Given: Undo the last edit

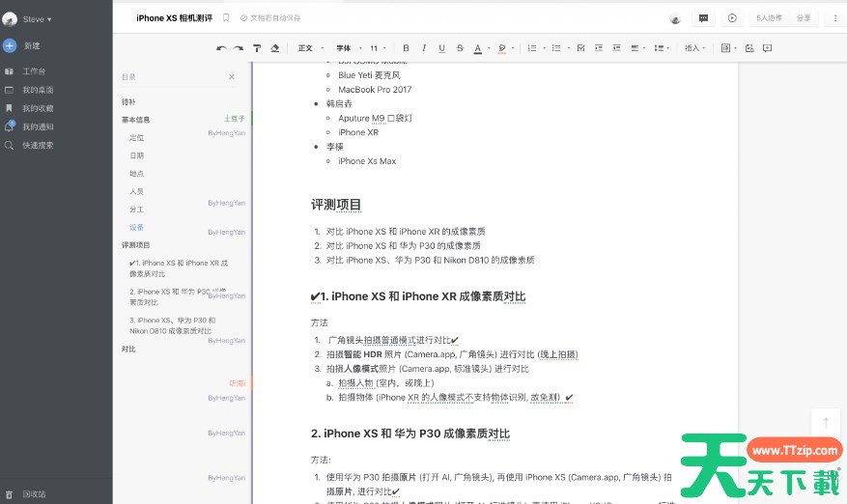Looking at the screenshot, I should [x=221, y=48].
